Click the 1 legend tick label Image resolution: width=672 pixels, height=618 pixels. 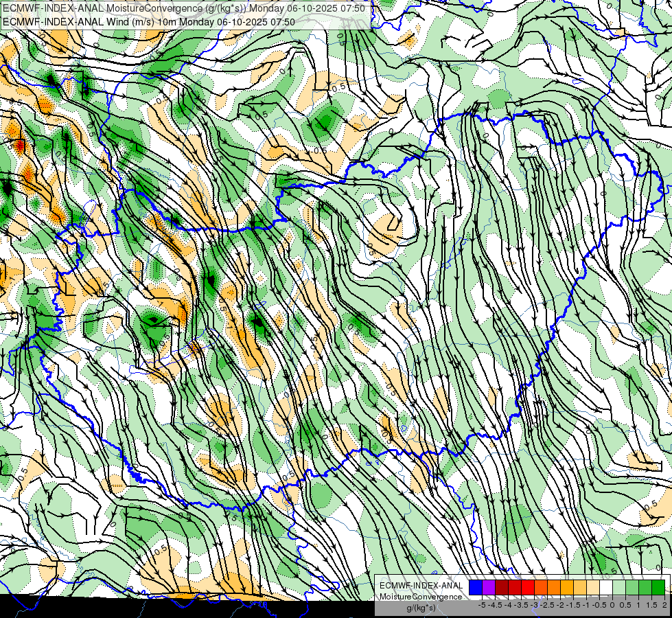tap(639, 605)
